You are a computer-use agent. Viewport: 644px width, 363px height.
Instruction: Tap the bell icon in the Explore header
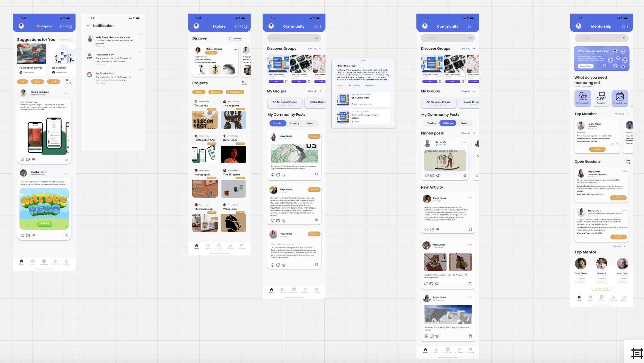point(245,26)
